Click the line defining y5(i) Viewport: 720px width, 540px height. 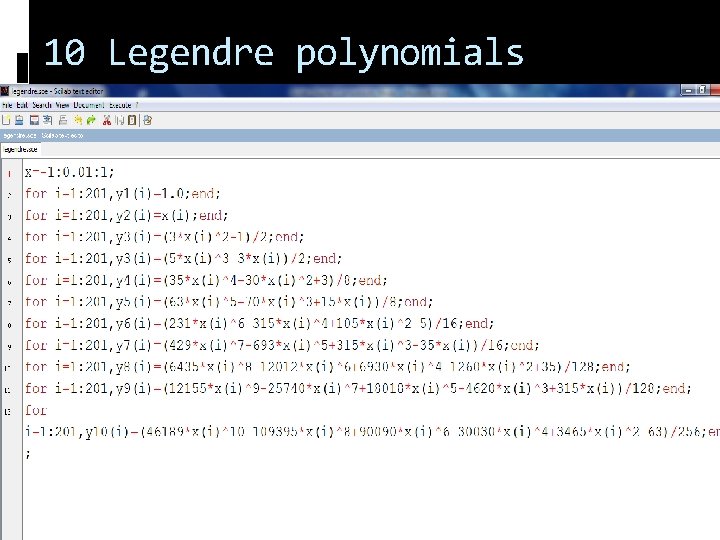229,302
